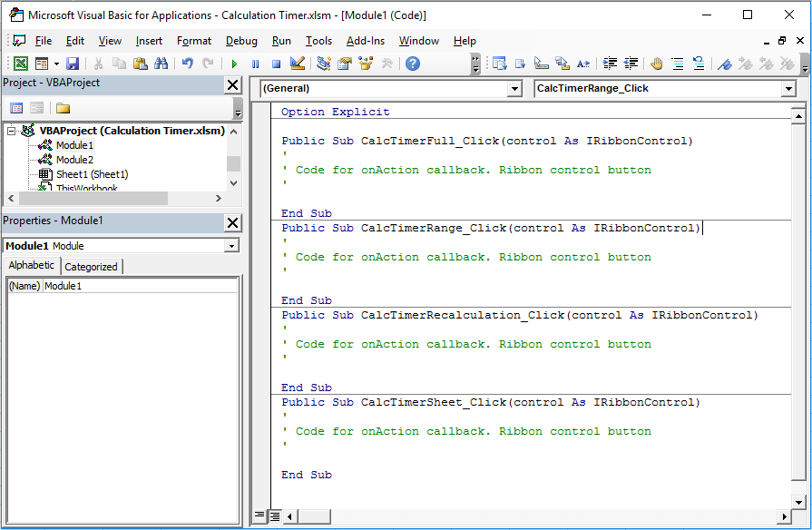Open the Properties Window toolbar icon
This screenshot has width=812, height=530.
pos(345,63)
